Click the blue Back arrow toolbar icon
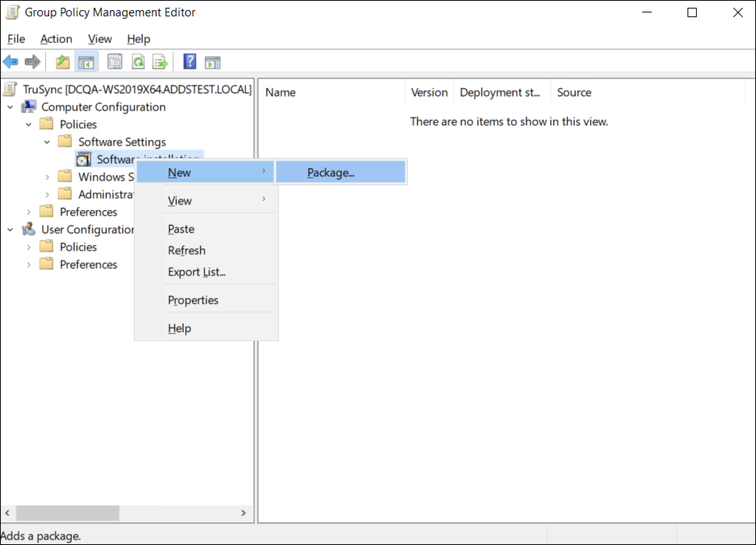756x545 pixels. [x=11, y=62]
